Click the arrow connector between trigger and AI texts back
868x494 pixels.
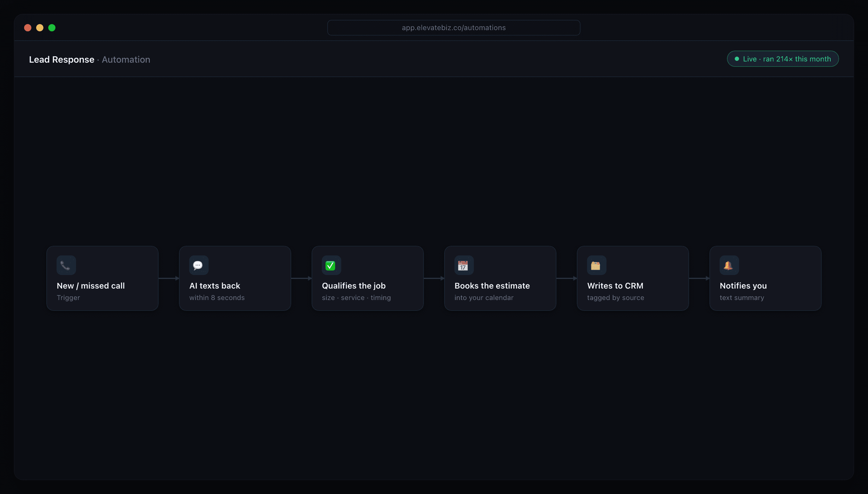(x=169, y=278)
